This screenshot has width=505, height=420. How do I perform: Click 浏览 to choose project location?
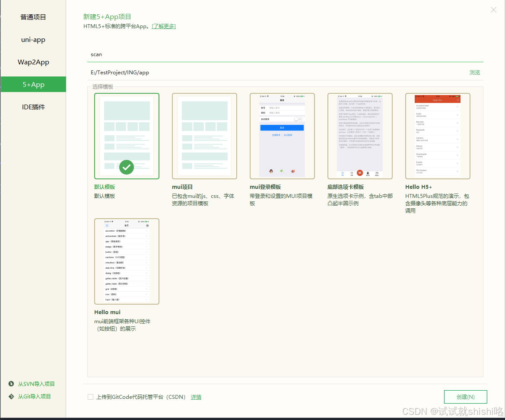[474, 72]
